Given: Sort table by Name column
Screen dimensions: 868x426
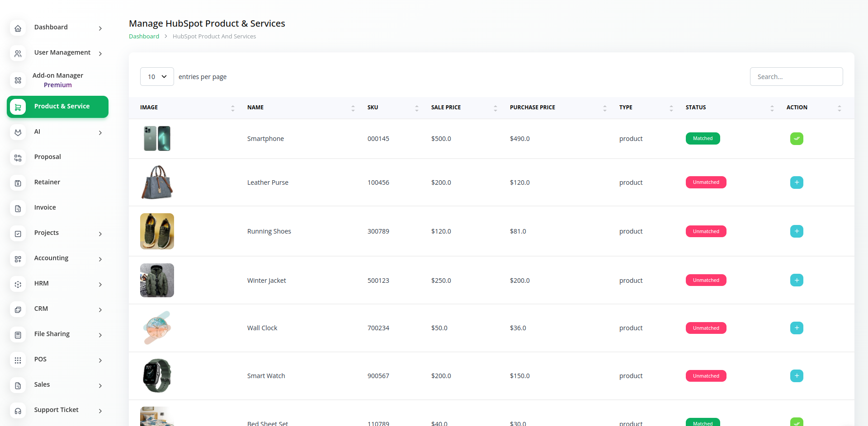Looking at the screenshot, I should pyautogui.click(x=255, y=108).
